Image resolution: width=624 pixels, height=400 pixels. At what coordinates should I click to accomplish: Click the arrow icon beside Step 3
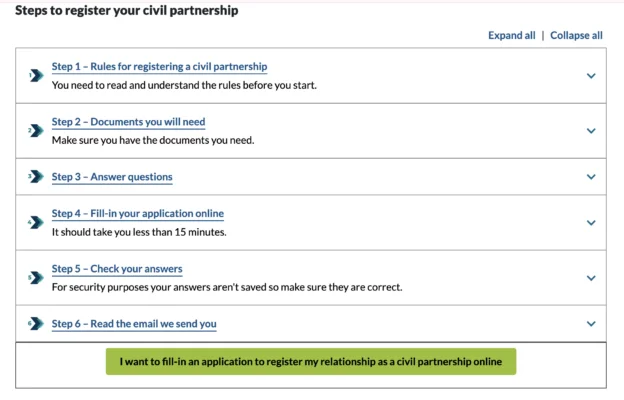36,177
